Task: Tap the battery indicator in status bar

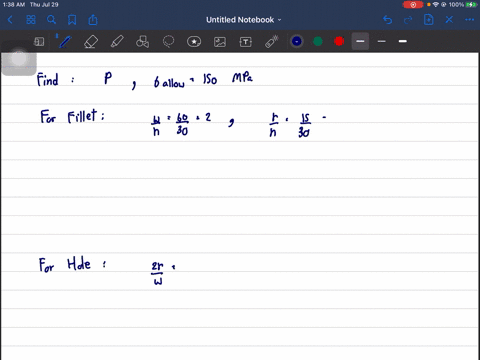Action: (471, 5)
